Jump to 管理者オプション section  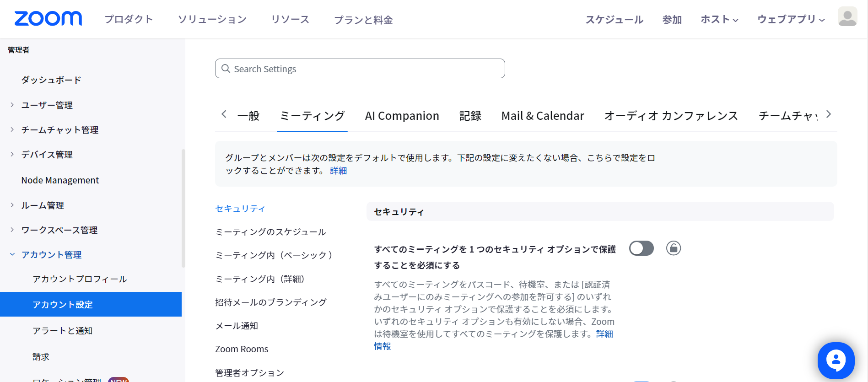(x=250, y=373)
